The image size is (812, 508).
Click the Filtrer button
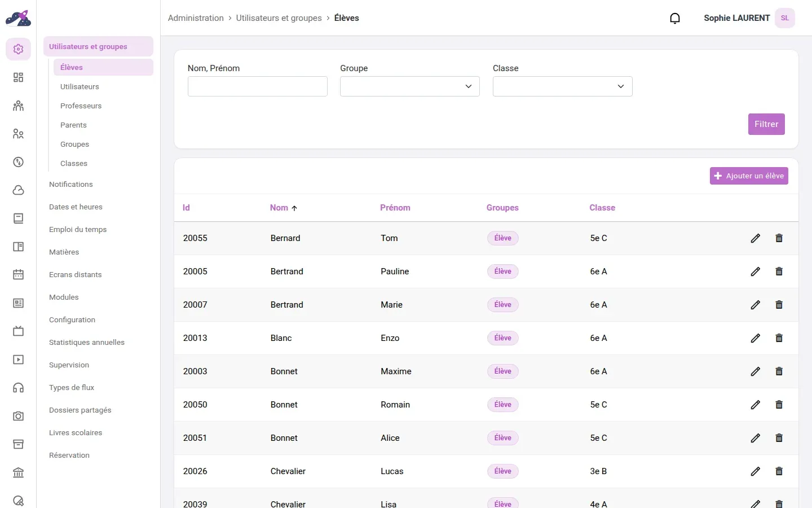coord(766,124)
